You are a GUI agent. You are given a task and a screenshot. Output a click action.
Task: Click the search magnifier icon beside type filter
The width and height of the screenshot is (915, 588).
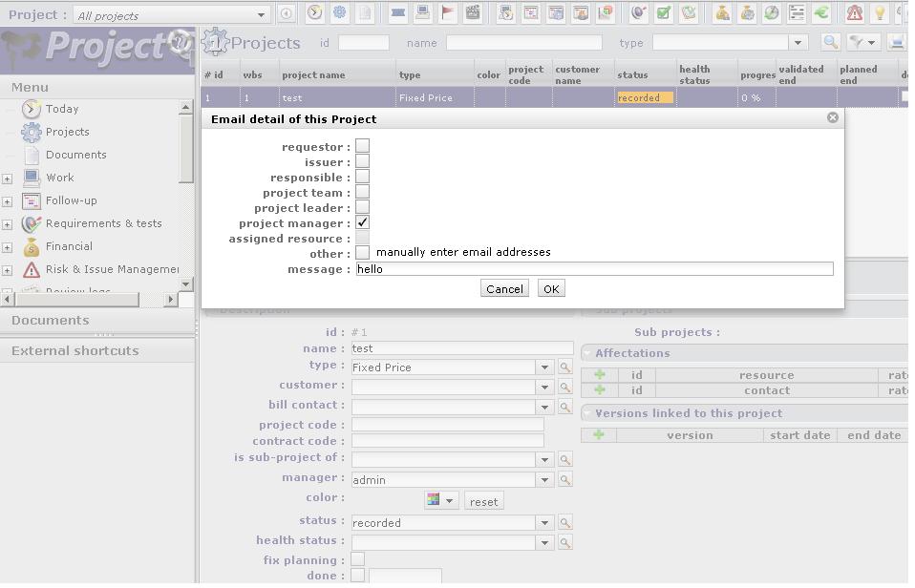point(830,43)
